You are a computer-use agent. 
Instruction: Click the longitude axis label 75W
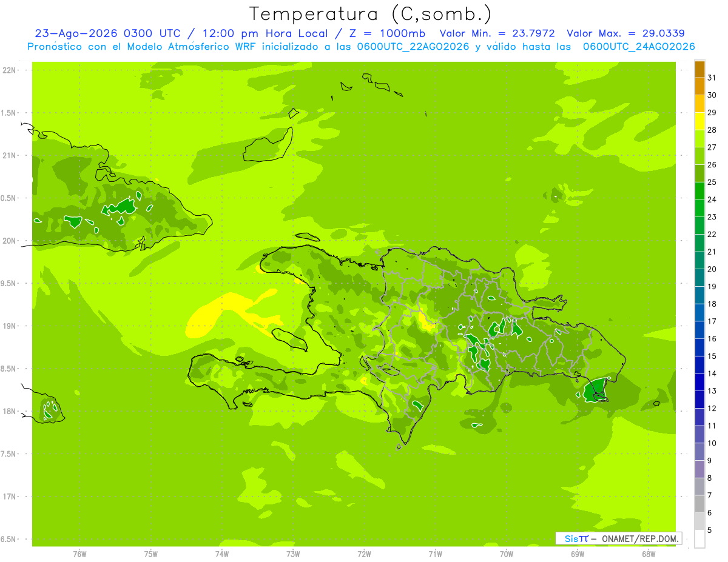tap(151, 554)
